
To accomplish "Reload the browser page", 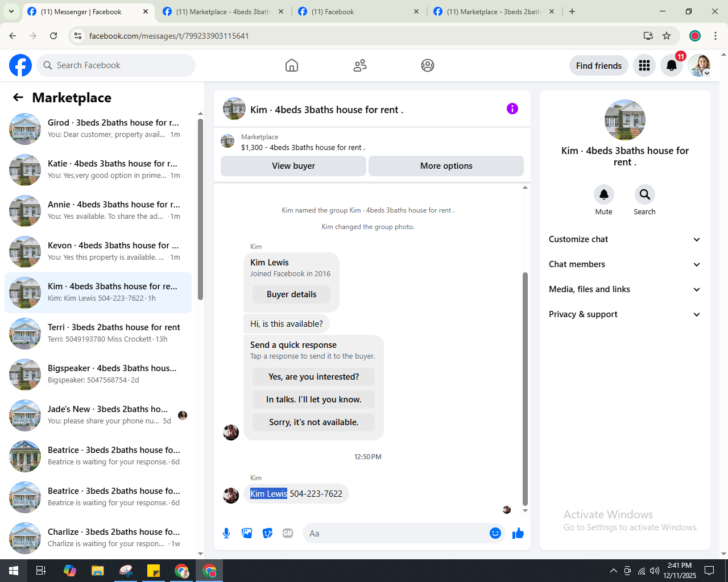I will [53, 36].
